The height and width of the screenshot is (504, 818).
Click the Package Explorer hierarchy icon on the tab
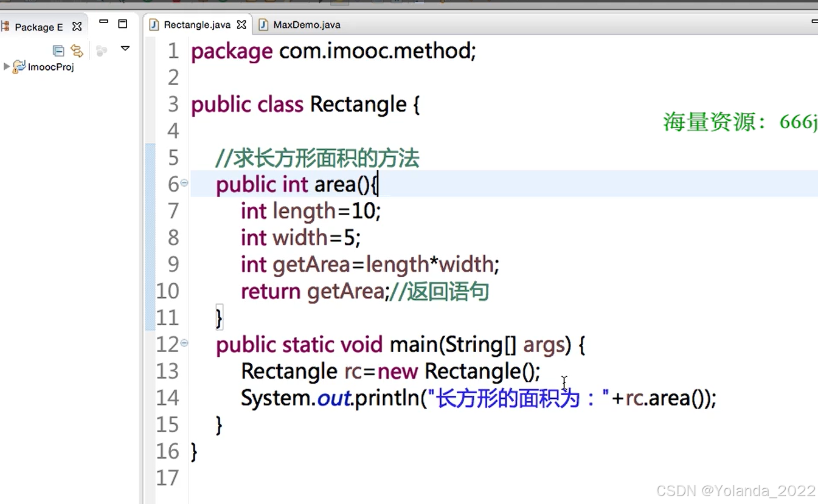click(x=5, y=27)
